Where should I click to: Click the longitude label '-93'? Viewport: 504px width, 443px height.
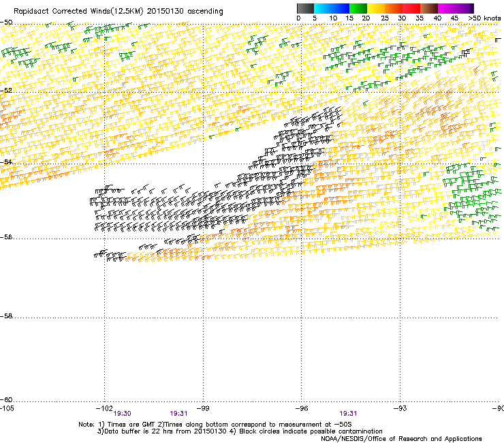coord(400,408)
